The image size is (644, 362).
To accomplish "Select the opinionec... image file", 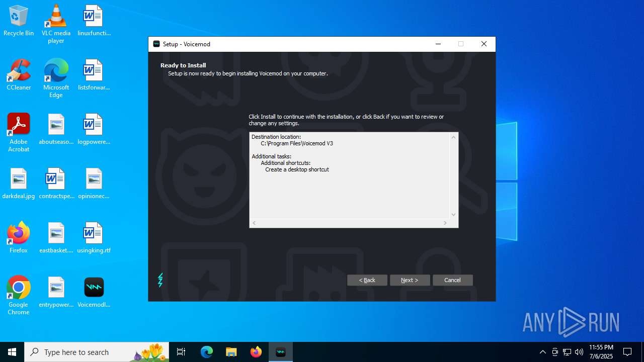I will 94,184.
